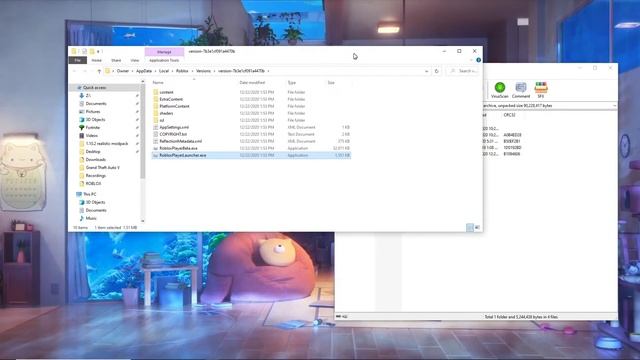Click AppData in the address path
Screen dimensions: 640x360
pyautogui.click(x=144, y=71)
